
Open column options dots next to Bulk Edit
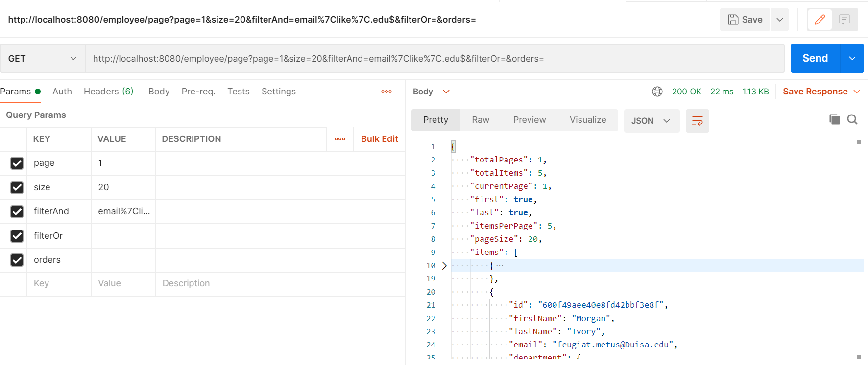340,139
